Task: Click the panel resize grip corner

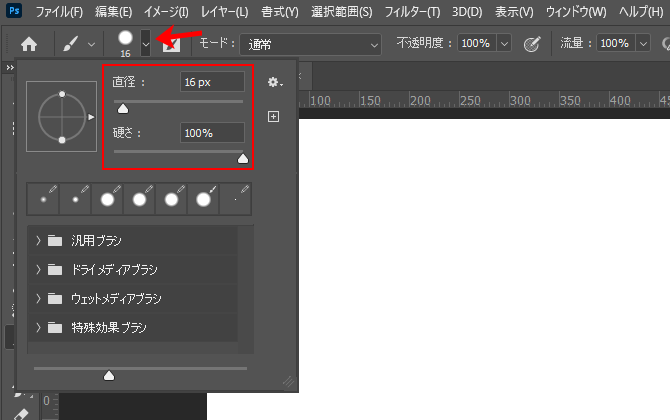Action: point(289,382)
